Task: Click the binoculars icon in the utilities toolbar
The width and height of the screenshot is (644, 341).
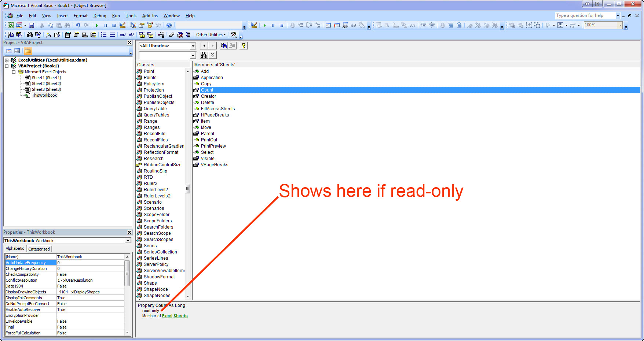Action: coord(30,35)
